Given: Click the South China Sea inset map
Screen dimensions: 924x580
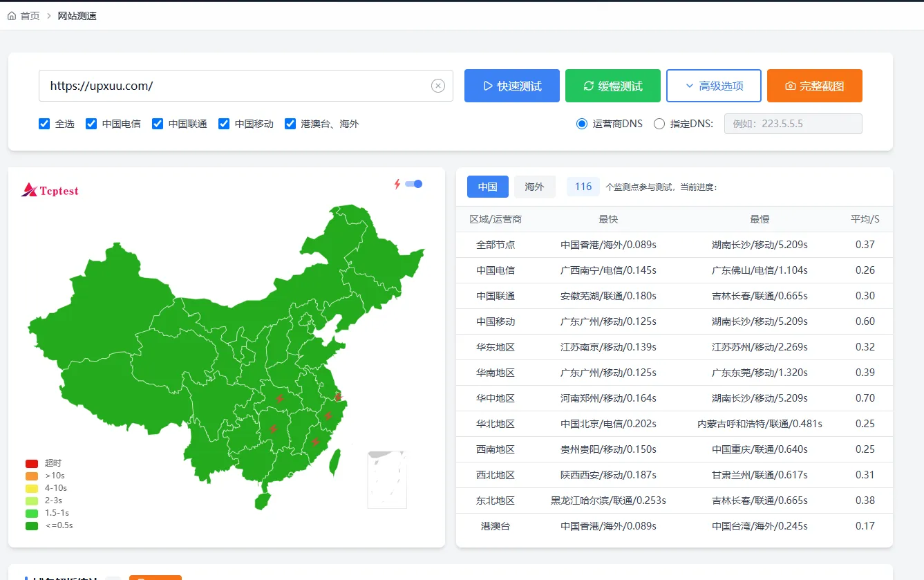Looking at the screenshot, I should [387, 480].
